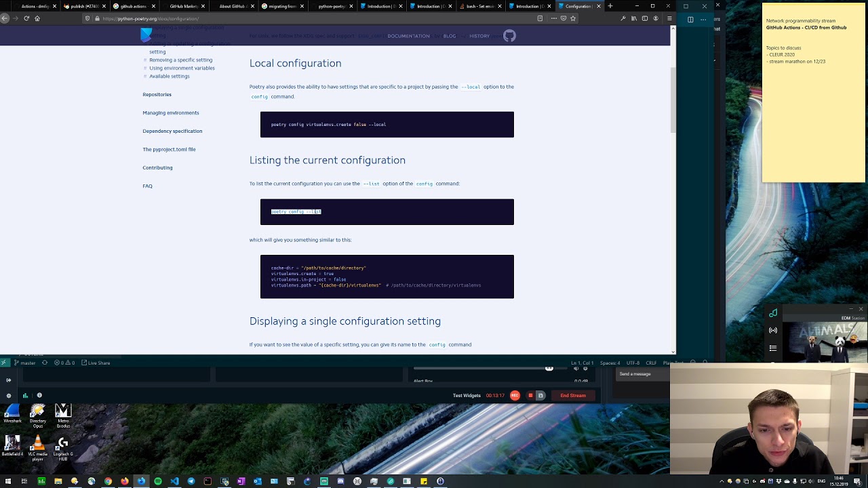
Task: Open OneNote from the taskbar
Action: [241, 481]
